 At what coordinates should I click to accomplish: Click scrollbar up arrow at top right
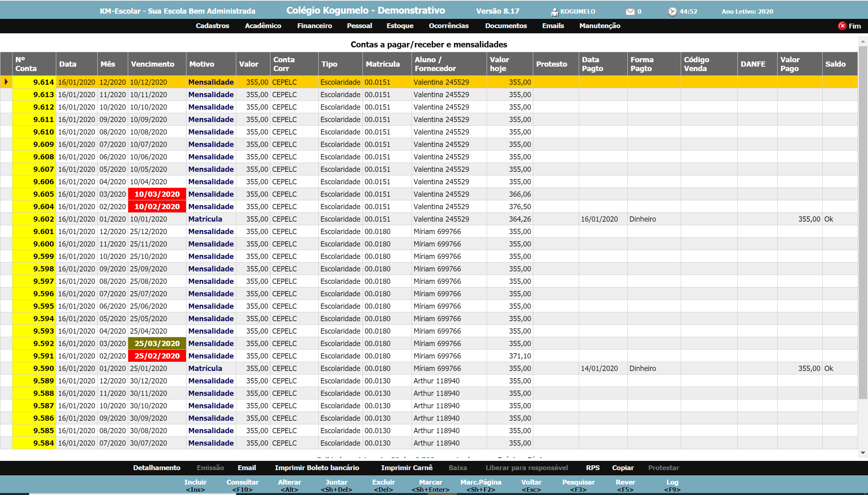pyautogui.click(x=862, y=41)
